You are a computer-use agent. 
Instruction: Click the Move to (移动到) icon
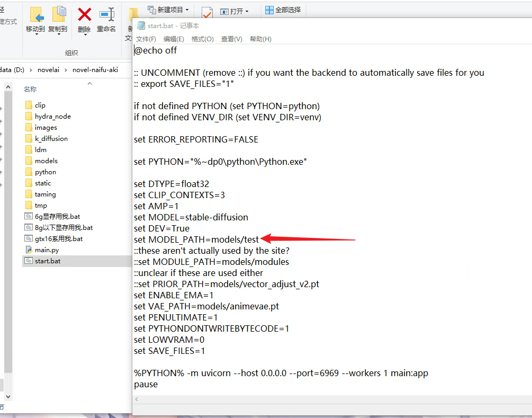[x=37, y=15]
